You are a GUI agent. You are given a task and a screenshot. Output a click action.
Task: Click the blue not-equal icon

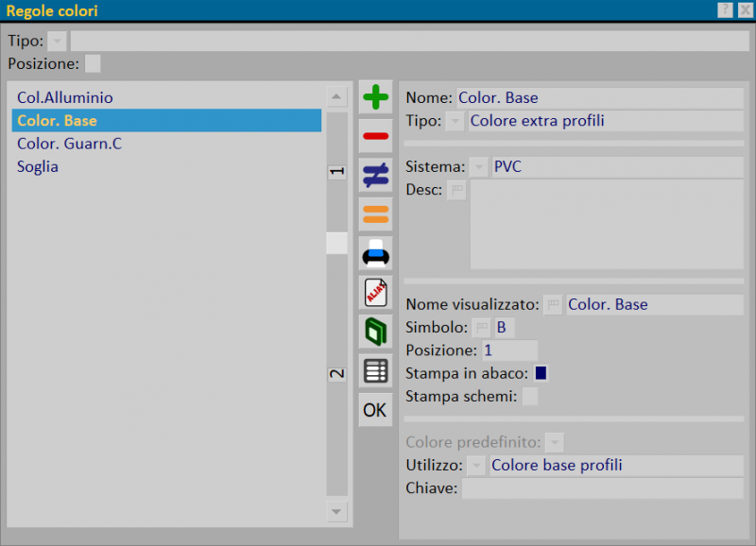[x=375, y=176]
